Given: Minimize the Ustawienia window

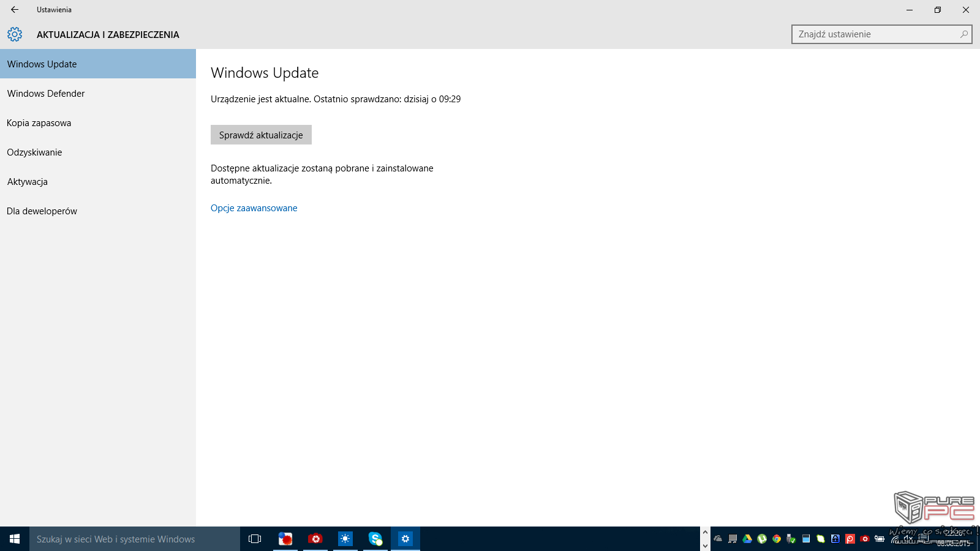Looking at the screenshot, I should point(910,10).
